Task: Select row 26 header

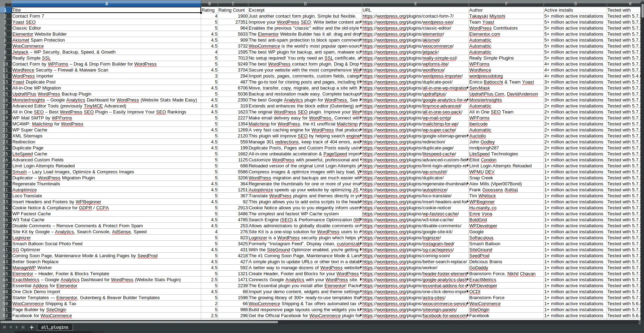Action: coord(6,160)
